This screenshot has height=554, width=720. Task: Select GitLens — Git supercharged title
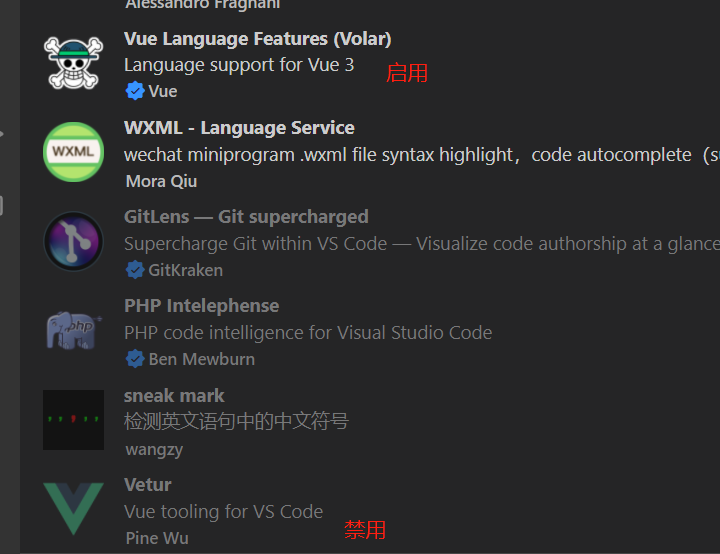pyautogui.click(x=246, y=217)
